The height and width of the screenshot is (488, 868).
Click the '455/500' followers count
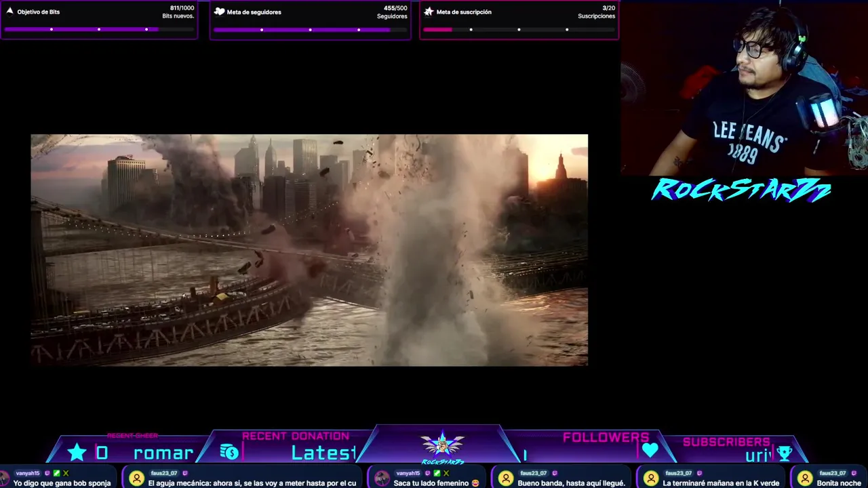click(x=395, y=8)
